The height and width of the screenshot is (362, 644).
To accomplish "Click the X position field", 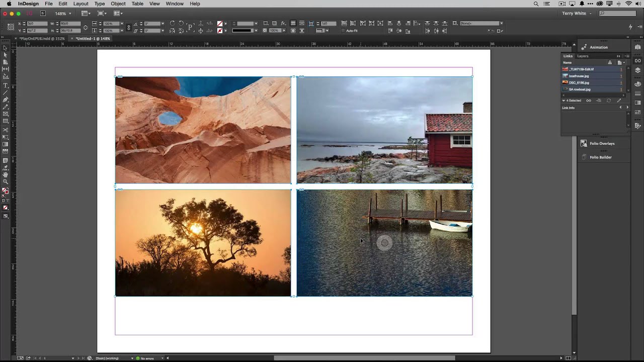I will click(37, 24).
